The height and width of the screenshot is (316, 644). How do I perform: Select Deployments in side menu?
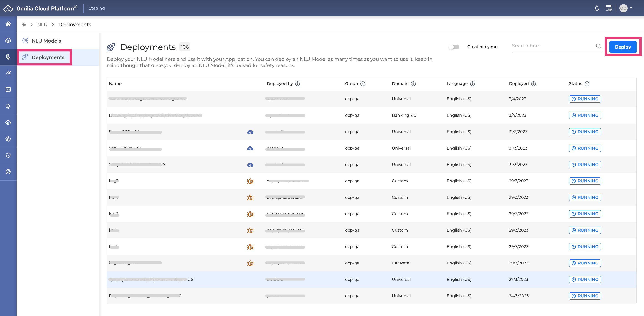tap(48, 57)
